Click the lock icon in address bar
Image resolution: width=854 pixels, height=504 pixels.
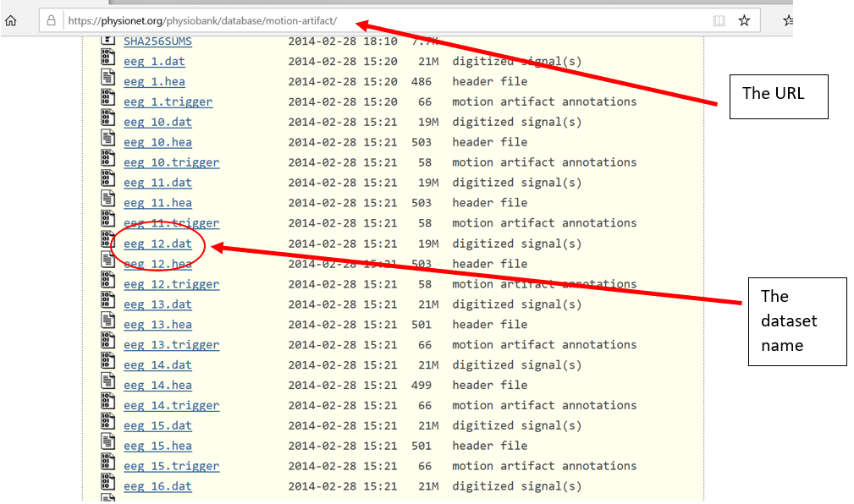(x=51, y=20)
